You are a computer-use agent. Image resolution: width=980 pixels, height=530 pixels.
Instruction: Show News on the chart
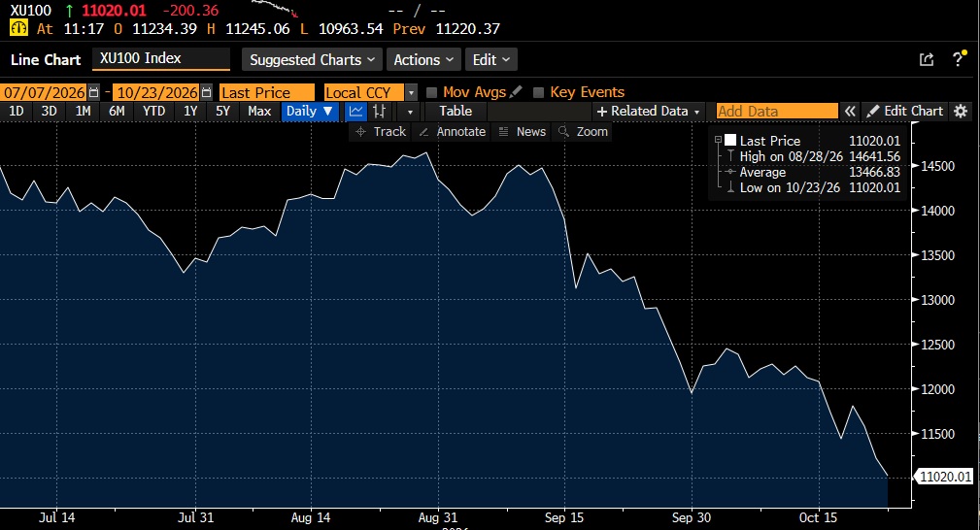[523, 132]
